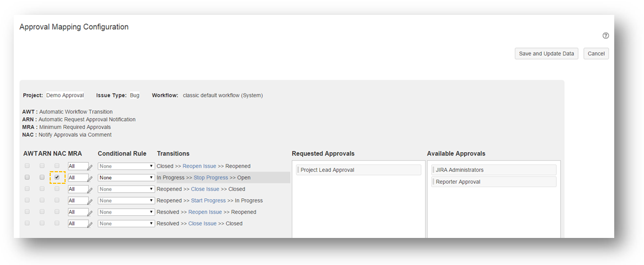Click MRA input field in Stop Progress row
Viewport: 644px width, 265px height.
tap(77, 178)
